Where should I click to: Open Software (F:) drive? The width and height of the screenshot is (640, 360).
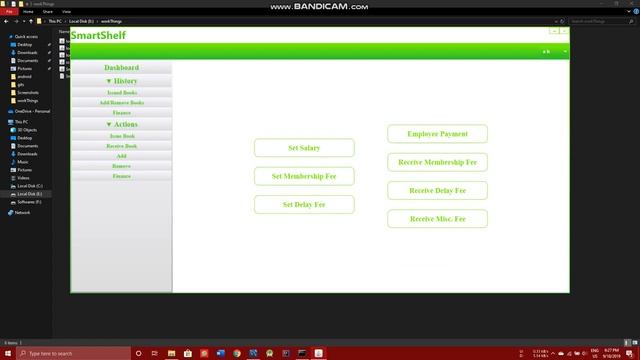click(x=29, y=202)
